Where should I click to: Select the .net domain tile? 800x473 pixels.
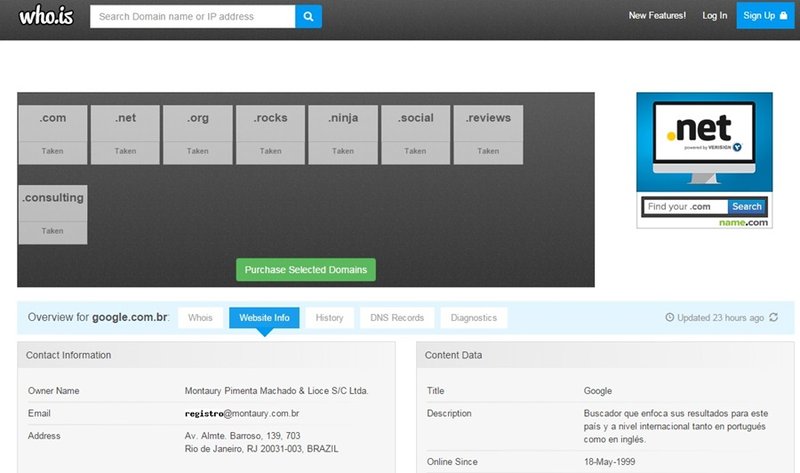pos(126,135)
